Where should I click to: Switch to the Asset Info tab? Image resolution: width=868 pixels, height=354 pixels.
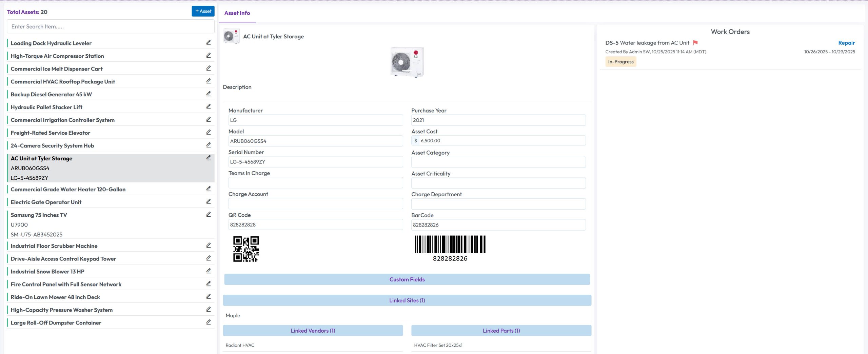[237, 13]
